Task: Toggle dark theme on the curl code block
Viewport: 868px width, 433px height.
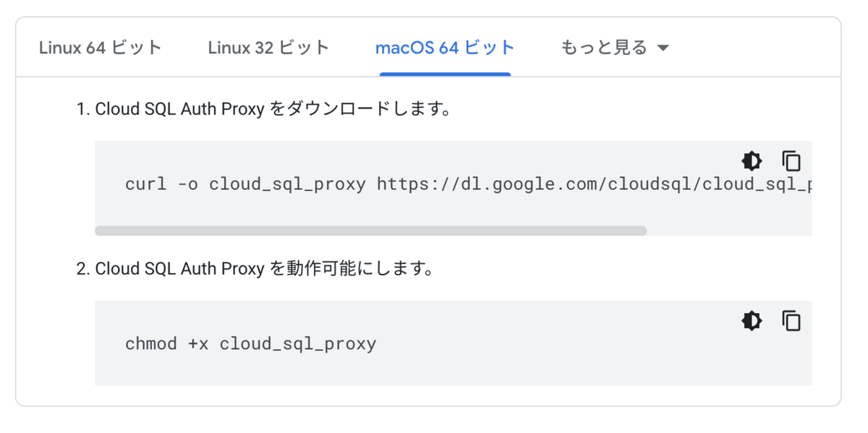Action: pyautogui.click(x=752, y=161)
